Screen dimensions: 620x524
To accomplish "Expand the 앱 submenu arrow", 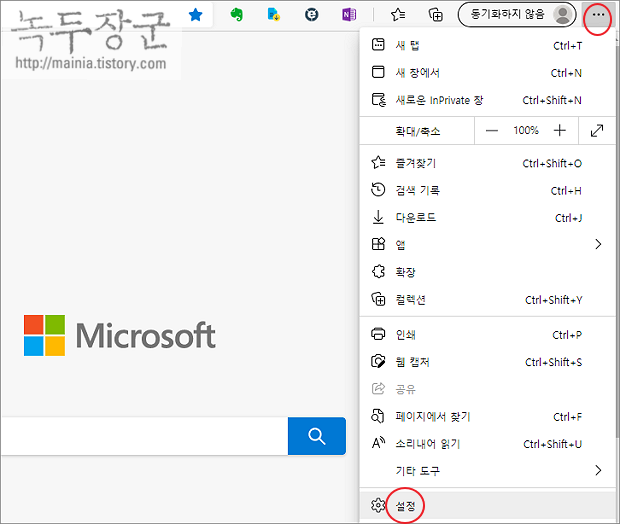I will 598,244.
